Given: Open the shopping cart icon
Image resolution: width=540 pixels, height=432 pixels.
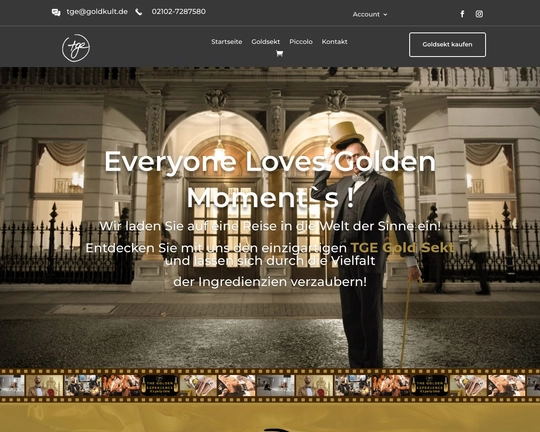Looking at the screenshot, I should point(279,53).
